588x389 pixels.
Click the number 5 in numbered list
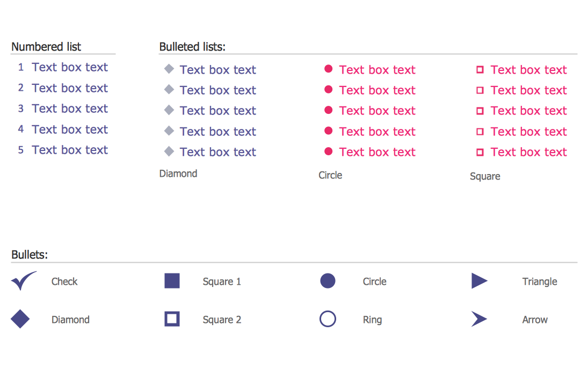coord(21,150)
